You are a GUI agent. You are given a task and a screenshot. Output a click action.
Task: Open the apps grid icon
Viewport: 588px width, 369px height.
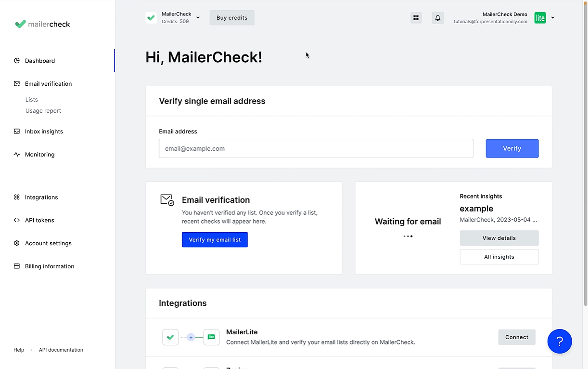point(416,18)
